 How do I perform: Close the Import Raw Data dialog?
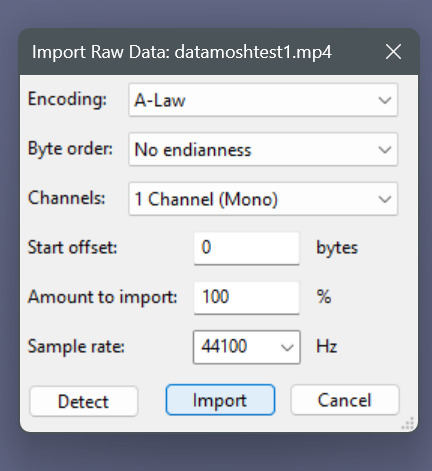pyautogui.click(x=393, y=52)
